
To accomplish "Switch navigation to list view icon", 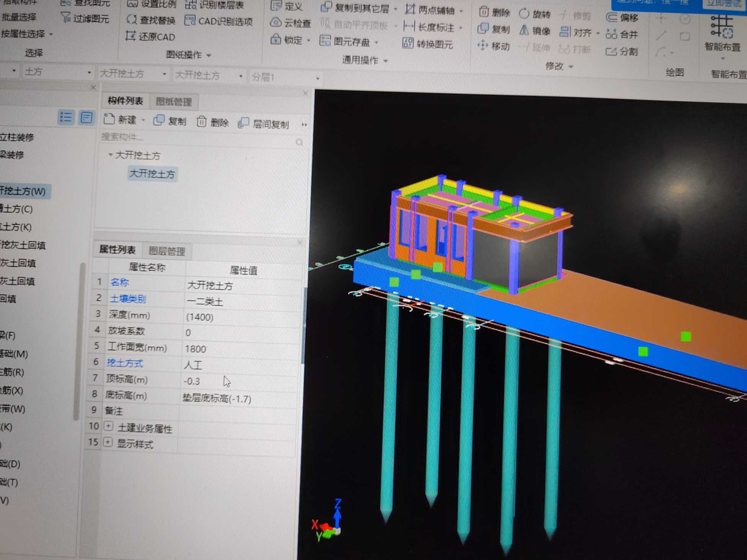I will point(66,117).
